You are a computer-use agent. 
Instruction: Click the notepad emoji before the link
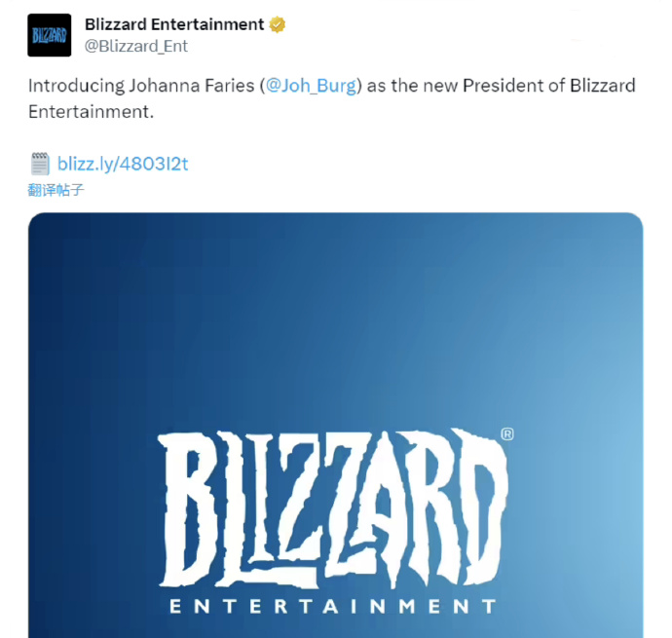40,164
